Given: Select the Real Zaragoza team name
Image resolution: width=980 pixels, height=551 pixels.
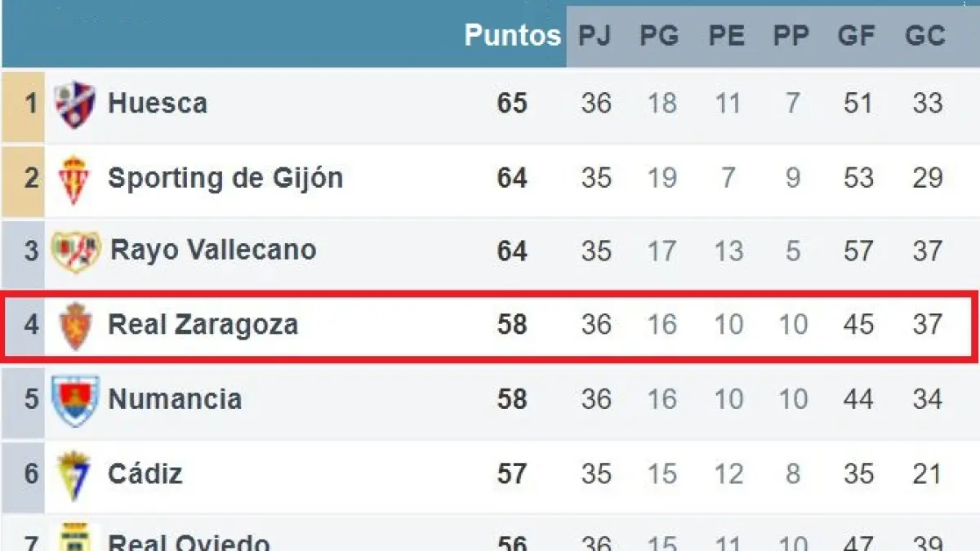Looking at the screenshot, I should (x=203, y=325).
